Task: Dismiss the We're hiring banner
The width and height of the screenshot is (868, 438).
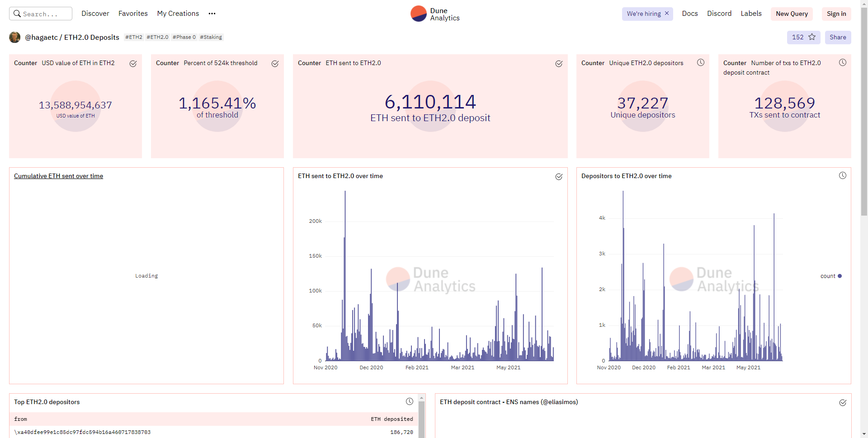Action: tap(667, 14)
